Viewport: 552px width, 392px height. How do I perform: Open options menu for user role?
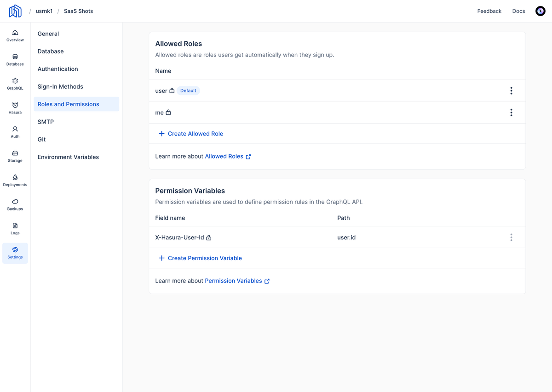[511, 91]
